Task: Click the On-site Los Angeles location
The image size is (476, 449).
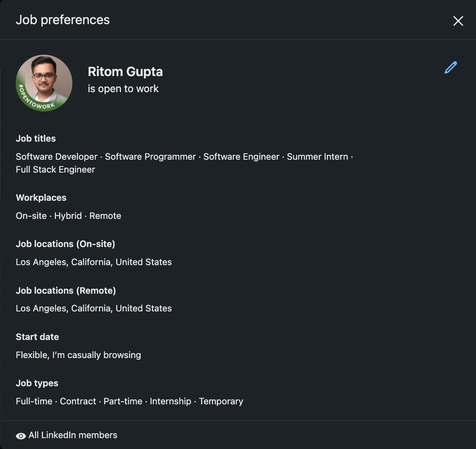Action: tap(94, 262)
